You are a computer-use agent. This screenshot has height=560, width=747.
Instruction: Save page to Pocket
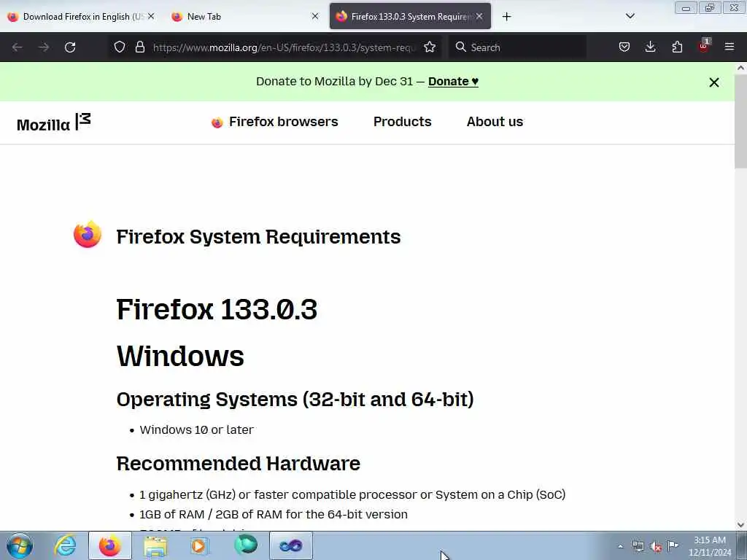(624, 47)
